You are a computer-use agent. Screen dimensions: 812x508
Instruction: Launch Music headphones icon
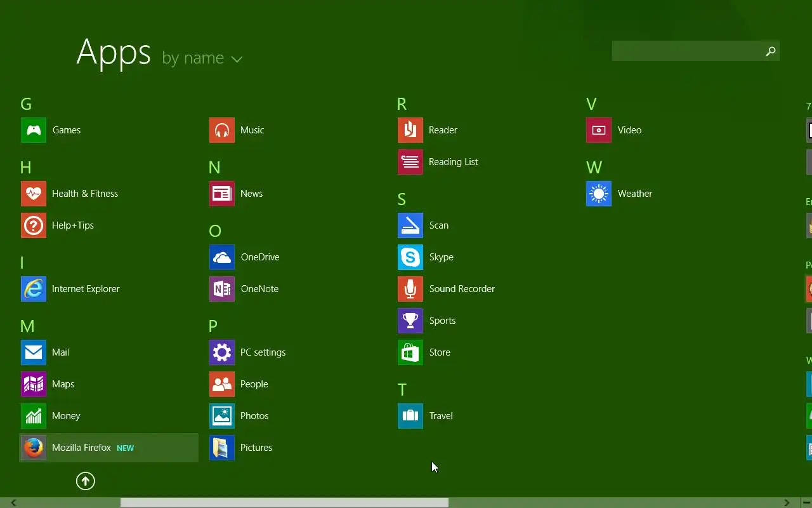click(x=222, y=130)
